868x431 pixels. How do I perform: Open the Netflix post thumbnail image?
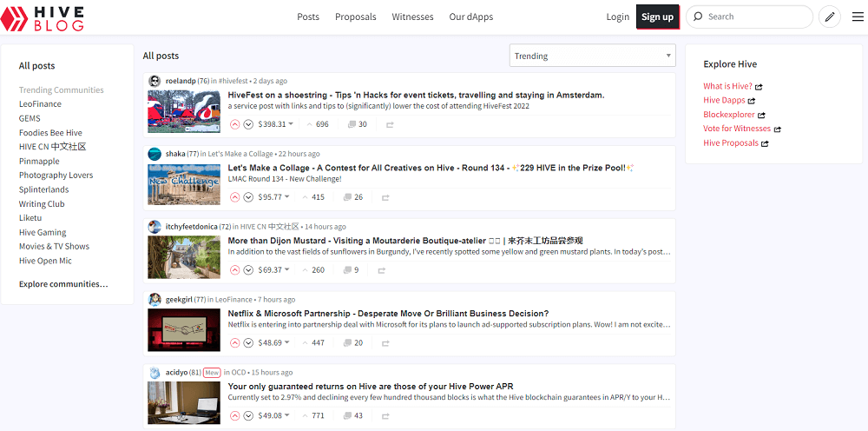click(184, 330)
